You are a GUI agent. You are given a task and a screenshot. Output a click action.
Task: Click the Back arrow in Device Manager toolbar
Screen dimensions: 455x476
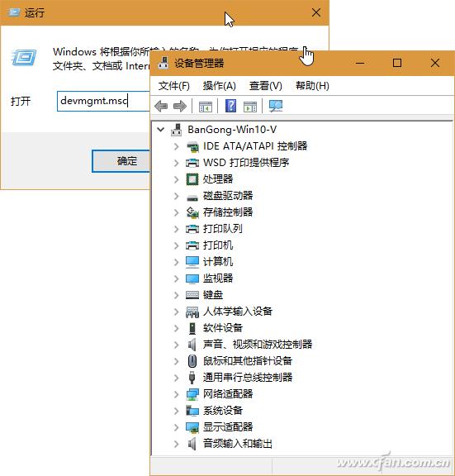[x=161, y=107]
